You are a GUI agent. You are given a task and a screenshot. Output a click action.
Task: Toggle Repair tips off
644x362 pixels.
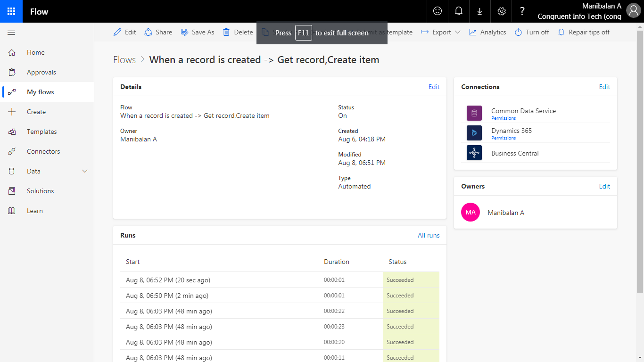coord(584,32)
